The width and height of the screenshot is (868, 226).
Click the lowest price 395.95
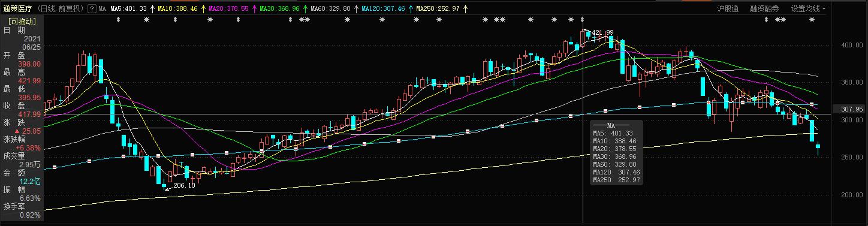point(29,97)
